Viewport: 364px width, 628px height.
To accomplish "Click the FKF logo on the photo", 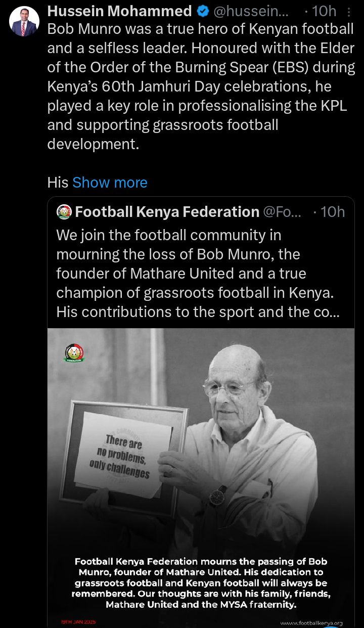I will point(75,353).
